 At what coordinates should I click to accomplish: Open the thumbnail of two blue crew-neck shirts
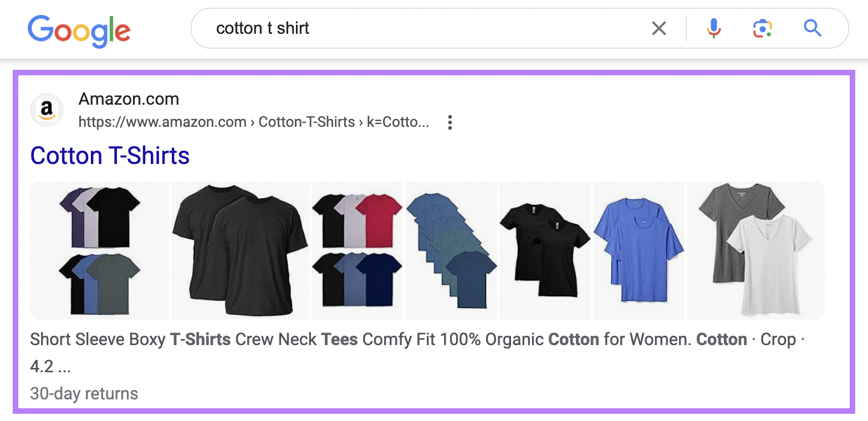click(639, 250)
